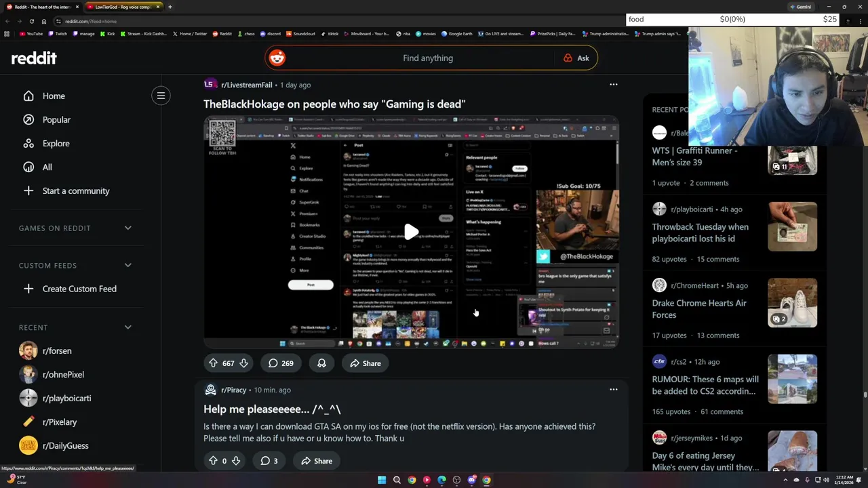Open r/ohnePixel from recent communities
The width and height of the screenshot is (868, 488).
coord(63,375)
